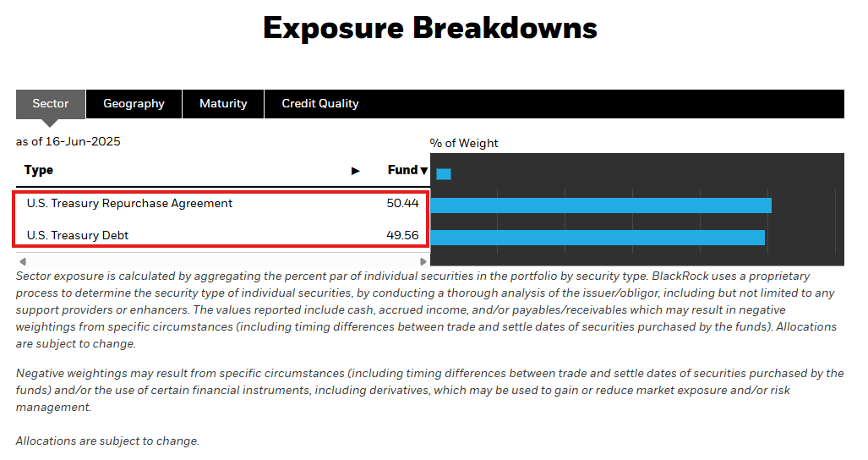Click the % of Weight chart label
The height and width of the screenshot is (460, 868).
(464, 144)
